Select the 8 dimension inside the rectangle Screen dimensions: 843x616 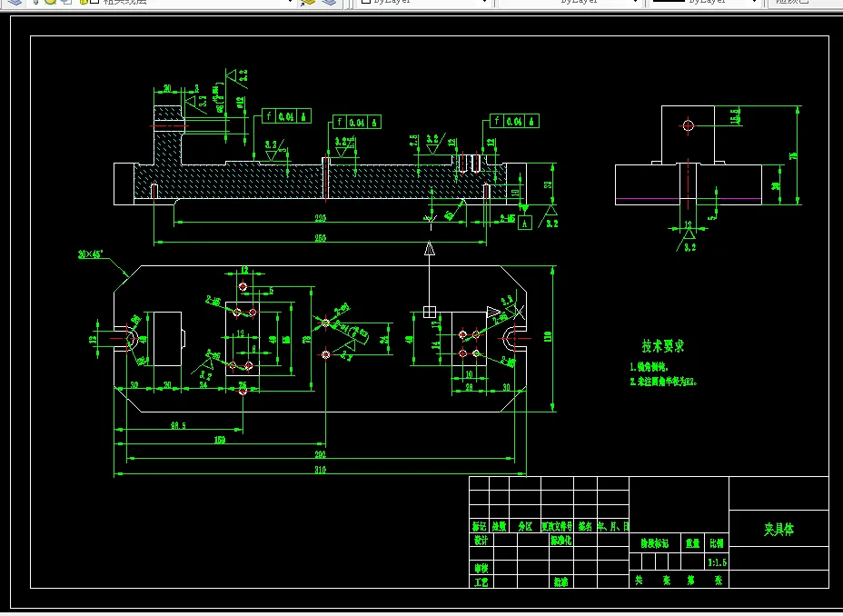pos(253,349)
